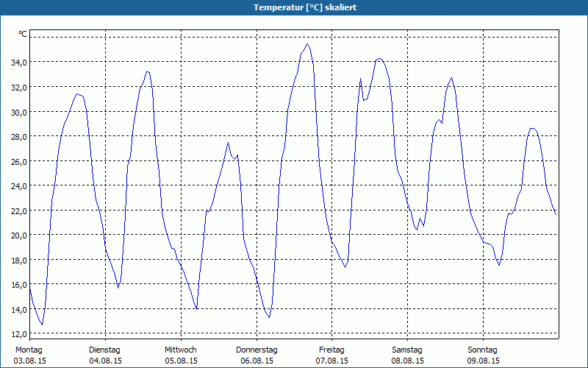
Task: Select the Sonntag day label
Action: (482, 350)
